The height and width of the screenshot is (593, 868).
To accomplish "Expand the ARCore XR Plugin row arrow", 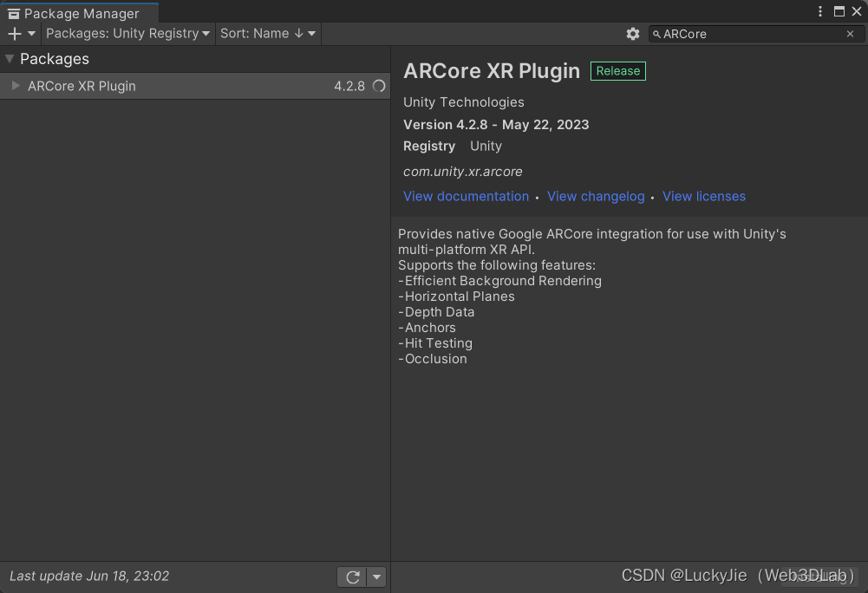I will (x=16, y=86).
